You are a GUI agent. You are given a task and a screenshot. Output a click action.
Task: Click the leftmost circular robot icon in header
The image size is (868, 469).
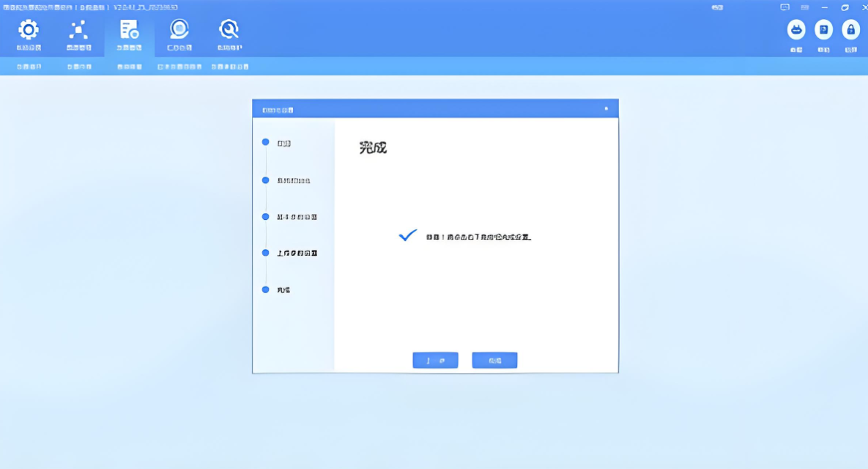[x=795, y=30]
